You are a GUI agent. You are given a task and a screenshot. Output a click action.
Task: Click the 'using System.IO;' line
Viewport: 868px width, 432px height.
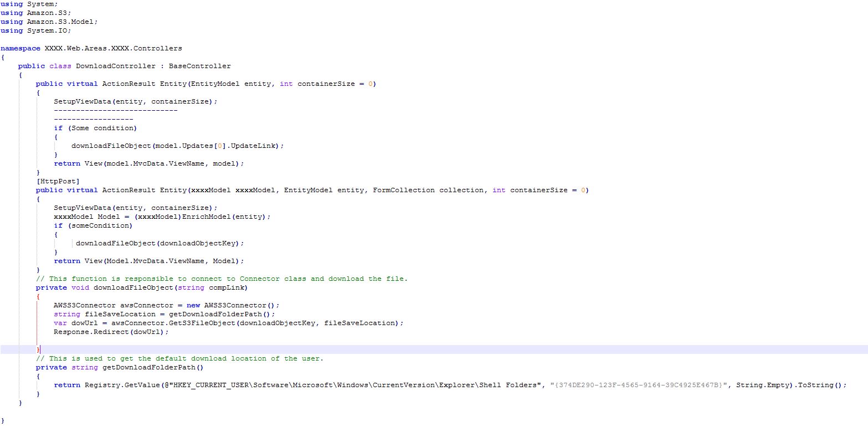[x=35, y=30]
